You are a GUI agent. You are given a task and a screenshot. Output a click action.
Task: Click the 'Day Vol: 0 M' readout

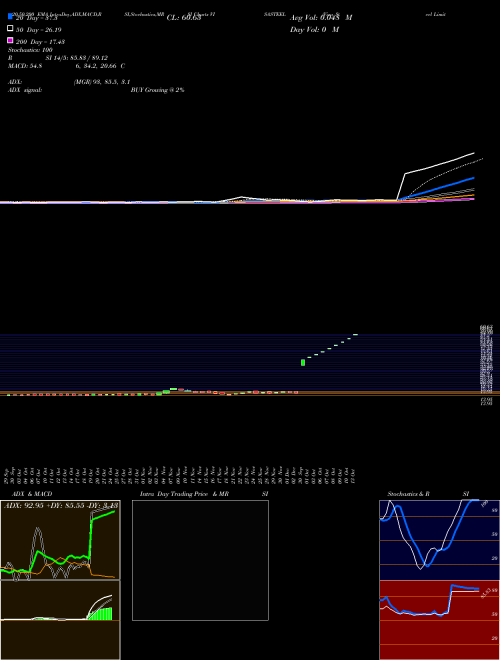coord(314,30)
